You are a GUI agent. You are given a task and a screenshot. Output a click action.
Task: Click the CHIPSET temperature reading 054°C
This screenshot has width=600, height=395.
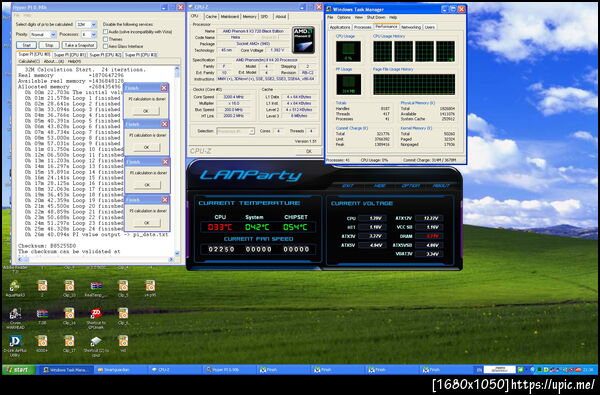point(295,227)
